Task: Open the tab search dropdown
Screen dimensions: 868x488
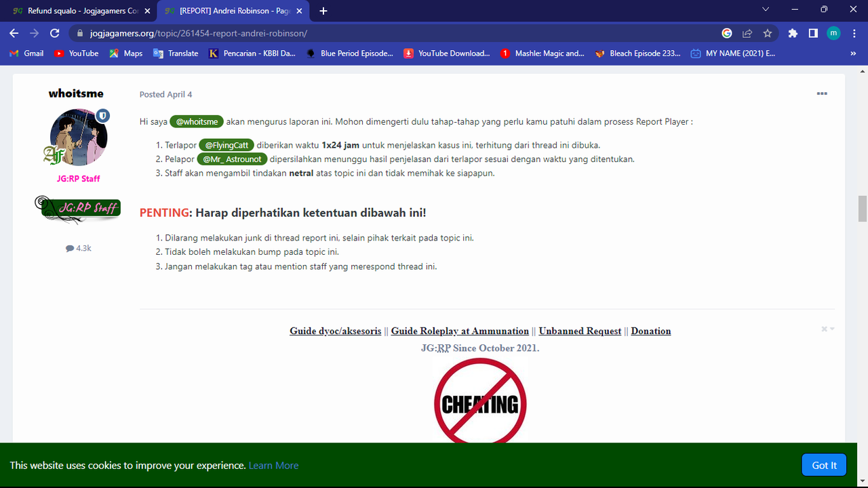Action: tap(766, 9)
